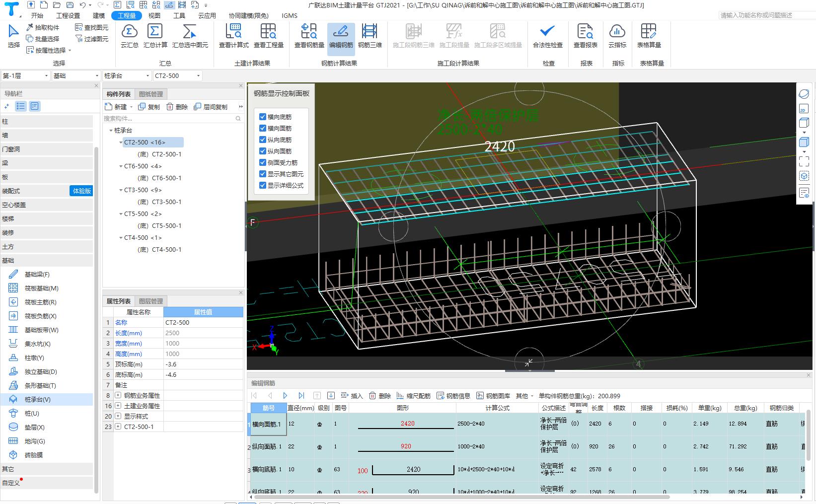Switch to 图层管理 tab
The image size is (816, 504).
tap(151, 301)
